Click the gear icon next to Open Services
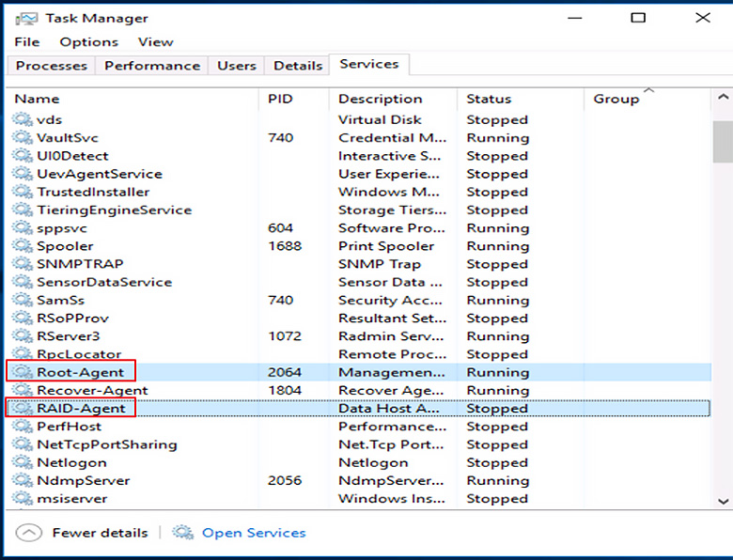The image size is (733, 560). (182, 533)
